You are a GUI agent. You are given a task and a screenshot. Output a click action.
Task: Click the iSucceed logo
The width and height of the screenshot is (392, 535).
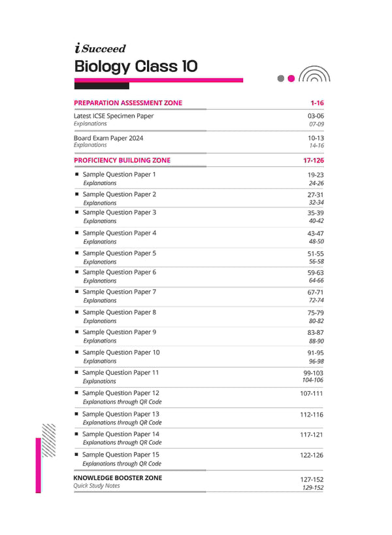[x=100, y=48]
